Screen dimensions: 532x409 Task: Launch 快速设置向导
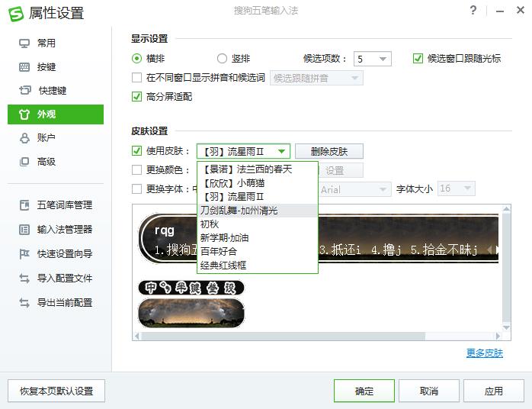pos(65,254)
